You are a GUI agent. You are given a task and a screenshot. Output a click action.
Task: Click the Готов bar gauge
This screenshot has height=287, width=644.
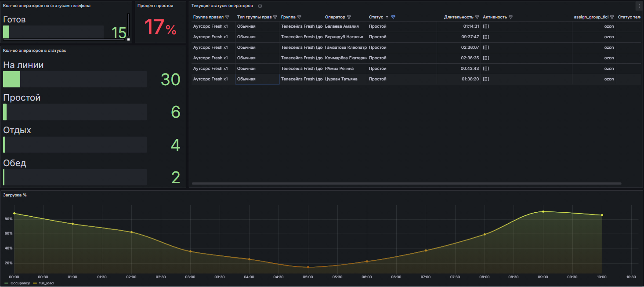click(x=53, y=32)
